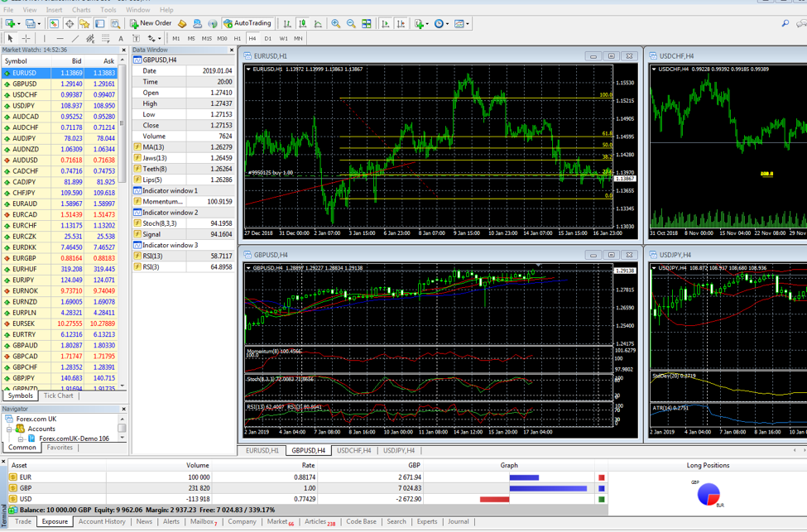Click the green swatch in USD row

[x=601, y=499]
